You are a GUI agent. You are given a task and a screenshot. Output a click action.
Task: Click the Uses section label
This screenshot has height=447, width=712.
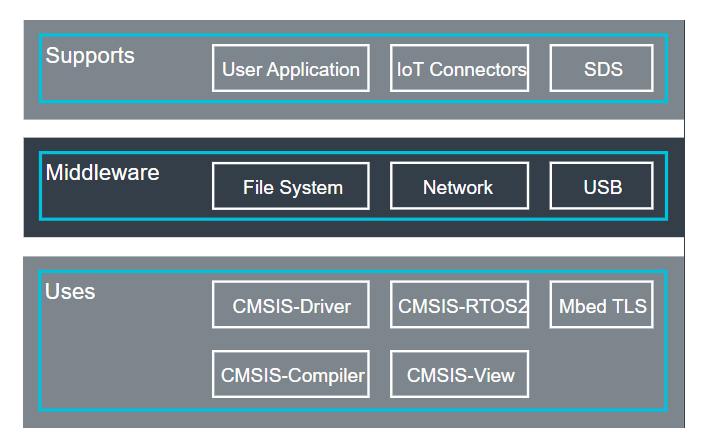click(x=70, y=291)
